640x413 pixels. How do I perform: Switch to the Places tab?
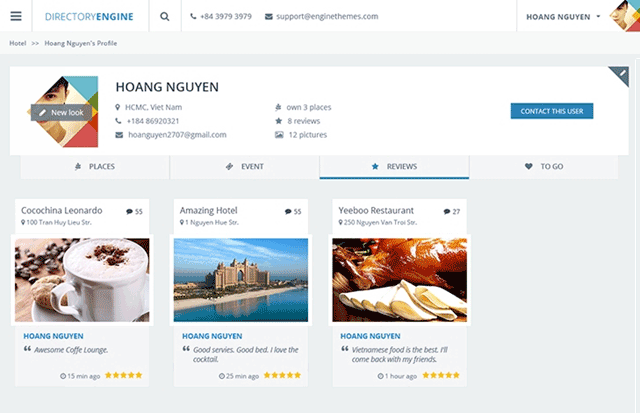click(95, 167)
